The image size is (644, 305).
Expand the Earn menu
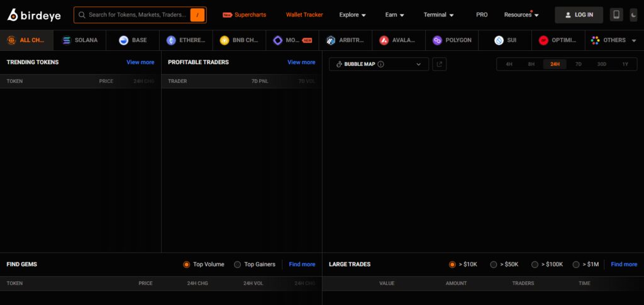coord(395,14)
